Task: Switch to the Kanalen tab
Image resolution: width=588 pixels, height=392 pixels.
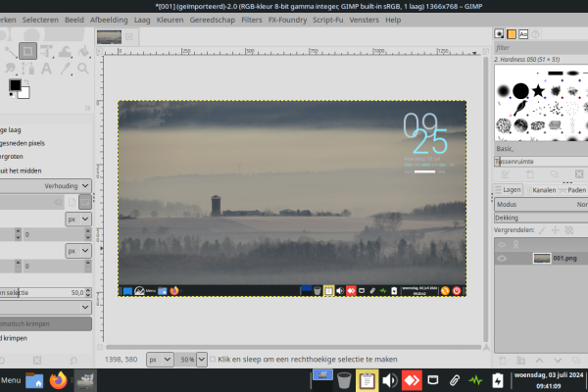Action: [x=544, y=190]
